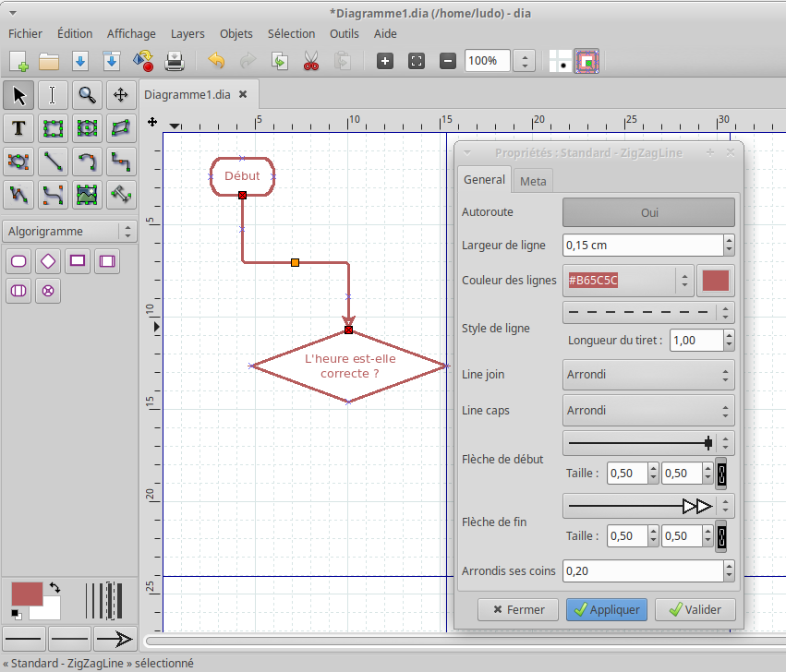The height and width of the screenshot is (672, 786).
Task: Pick the Arc drawing tool
Action: tap(87, 161)
